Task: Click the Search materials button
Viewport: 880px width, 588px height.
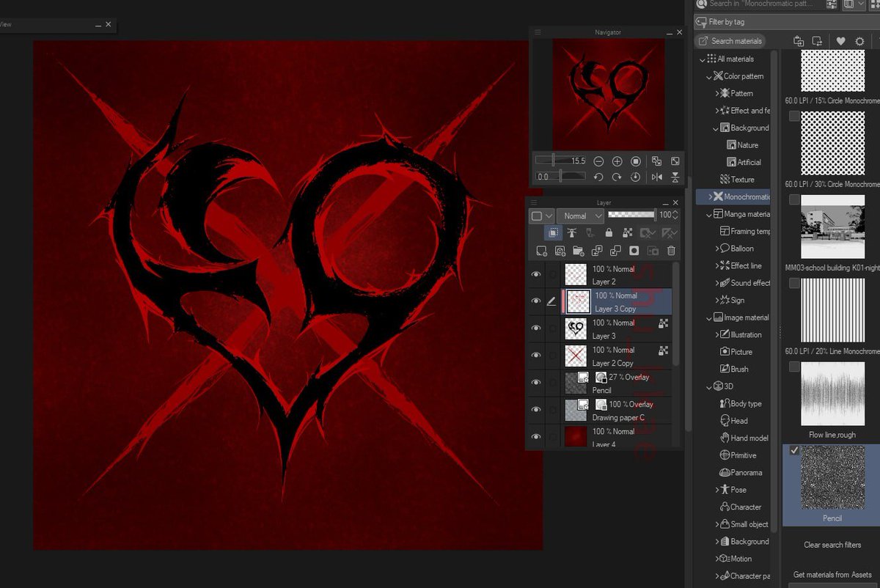Action: 730,41
